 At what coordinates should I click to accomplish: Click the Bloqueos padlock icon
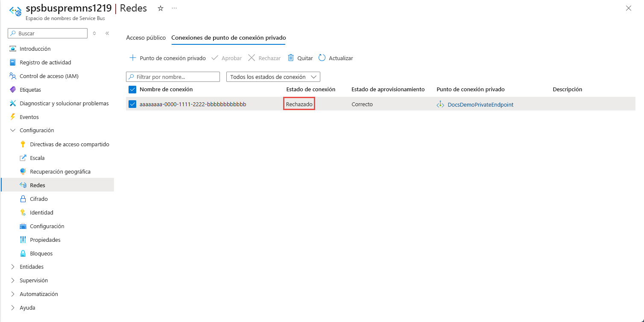pyautogui.click(x=23, y=253)
